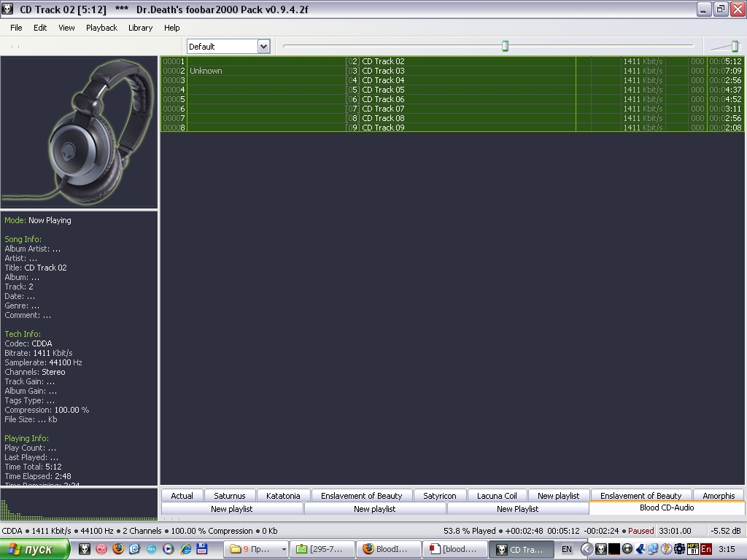This screenshot has width=747, height=560.
Task: Click the 53.8 % Played status text
Action: point(470,531)
